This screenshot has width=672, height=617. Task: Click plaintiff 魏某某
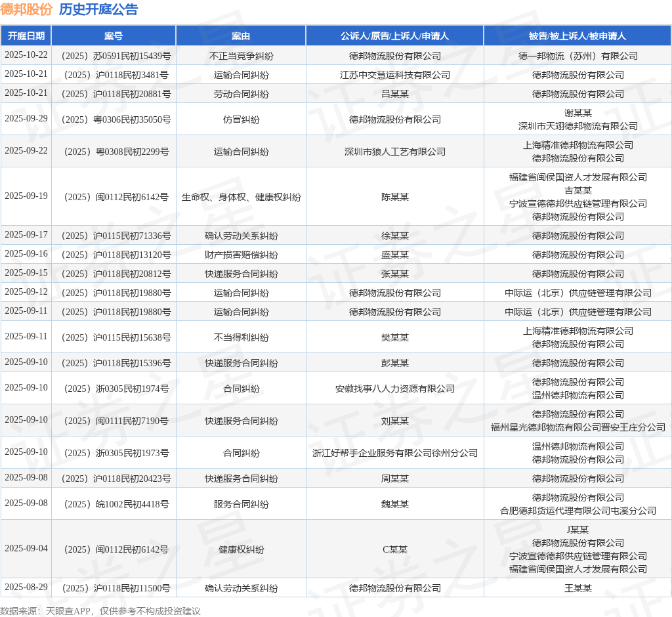[x=394, y=504]
